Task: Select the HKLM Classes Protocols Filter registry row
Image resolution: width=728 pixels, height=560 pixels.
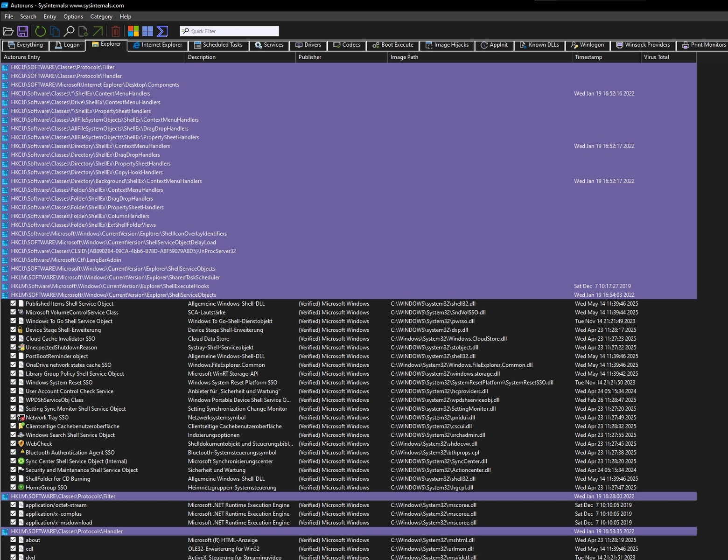Action: [63, 496]
